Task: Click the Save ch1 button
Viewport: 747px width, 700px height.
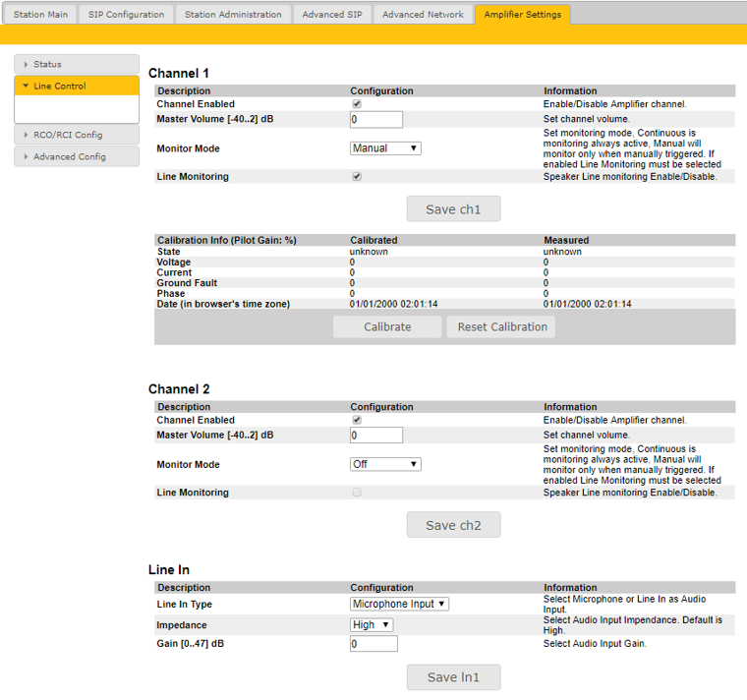Action: click(453, 208)
